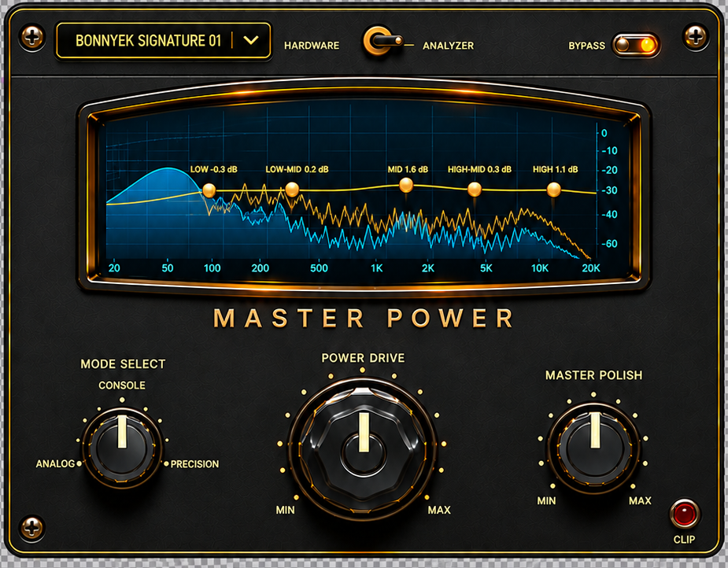Click the MID band EQ node
728x568 pixels.
406,185
